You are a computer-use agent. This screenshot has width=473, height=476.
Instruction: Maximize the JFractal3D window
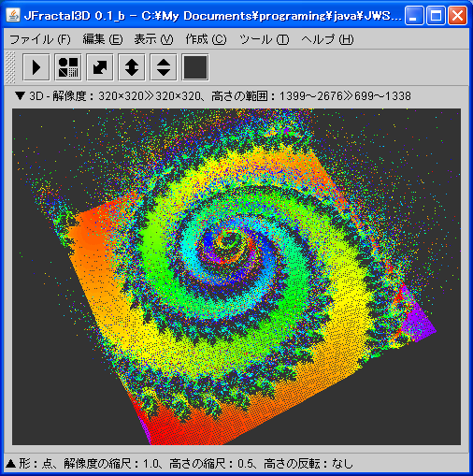click(x=436, y=15)
